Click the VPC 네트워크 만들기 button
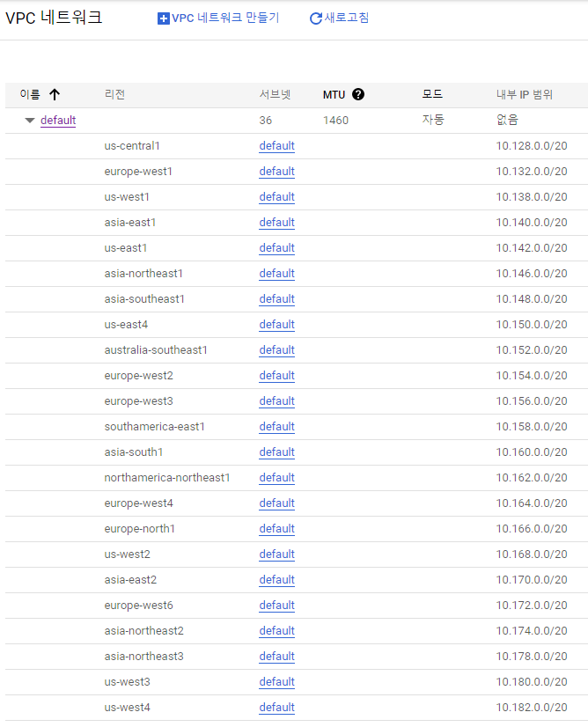 pyautogui.click(x=219, y=18)
